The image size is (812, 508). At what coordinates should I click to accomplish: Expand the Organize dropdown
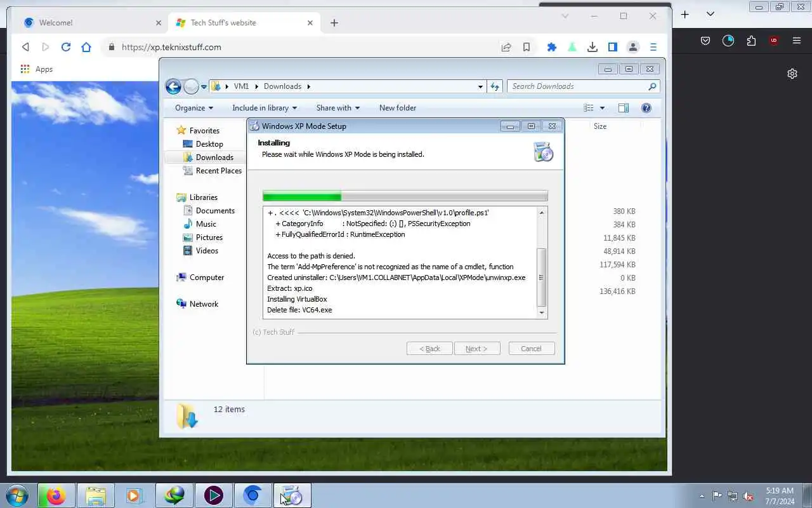point(194,108)
